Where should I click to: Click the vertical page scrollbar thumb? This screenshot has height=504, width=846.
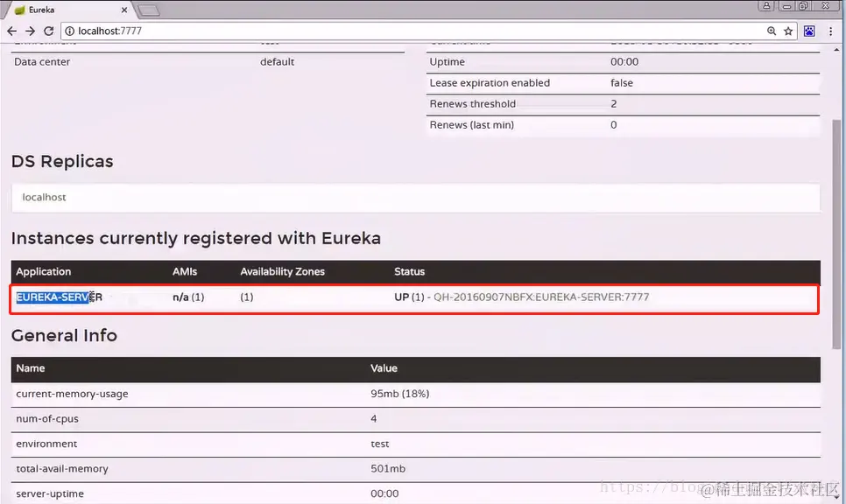click(836, 234)
